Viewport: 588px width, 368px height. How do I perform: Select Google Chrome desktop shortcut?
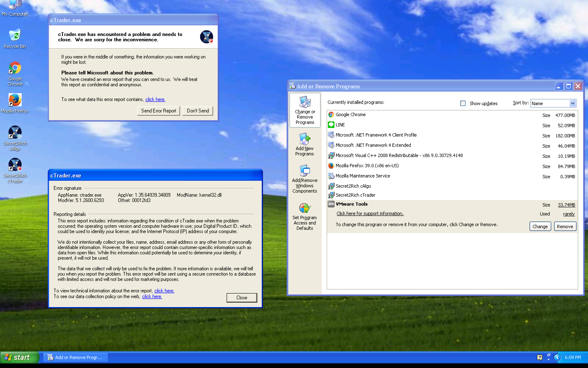(15, 74)
